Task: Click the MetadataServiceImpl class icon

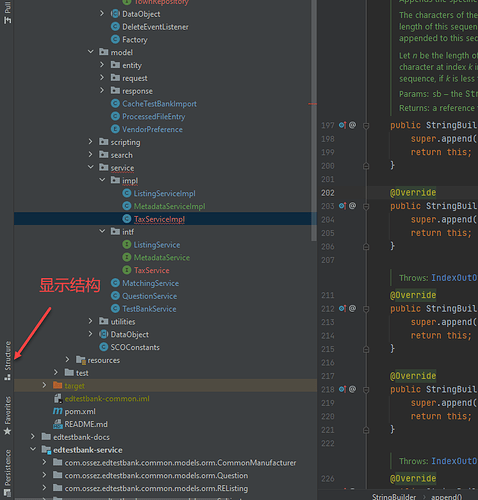Action: (x=127, y=206)
